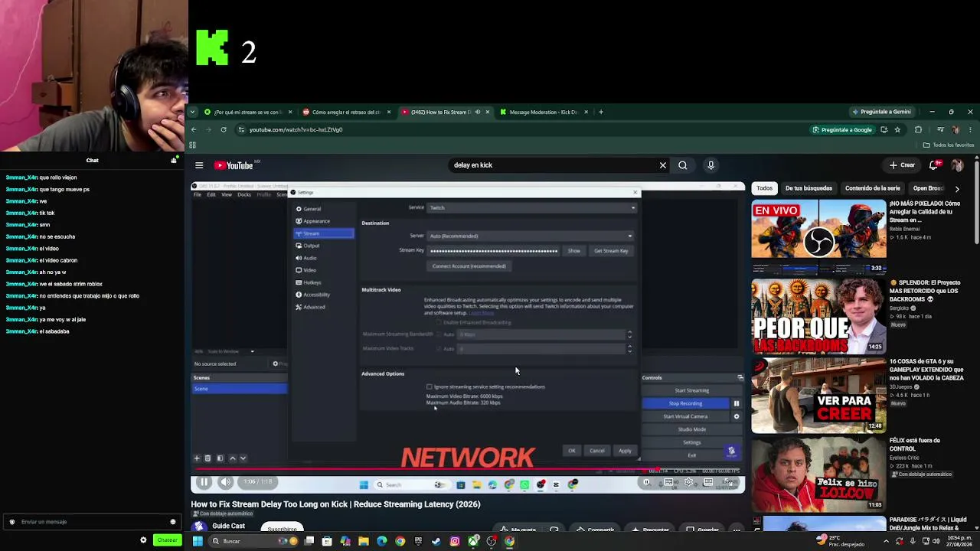Click the Kick chat message input
This screenshot has height=551, width=980.
[90, 522]
